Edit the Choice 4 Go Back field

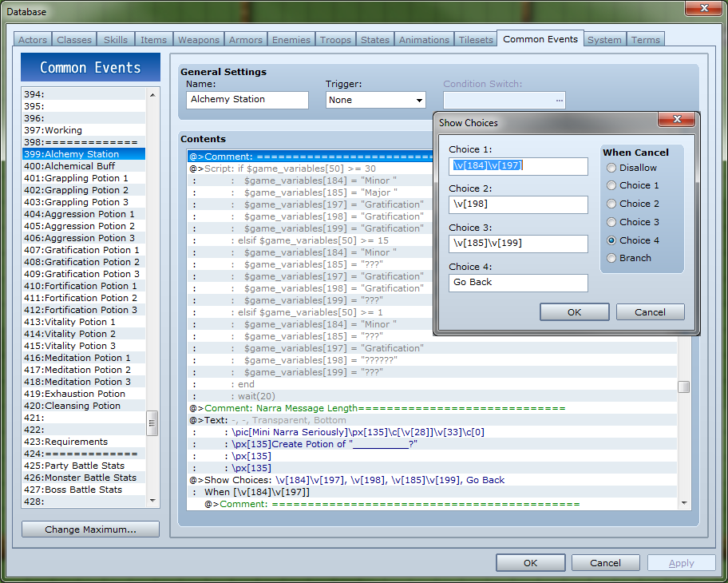[518, 283]
